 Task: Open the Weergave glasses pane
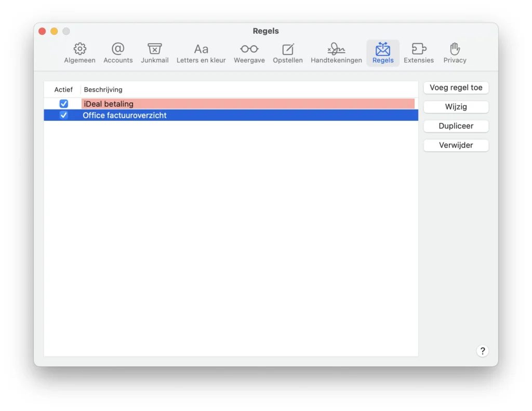(x=249, y=53)
